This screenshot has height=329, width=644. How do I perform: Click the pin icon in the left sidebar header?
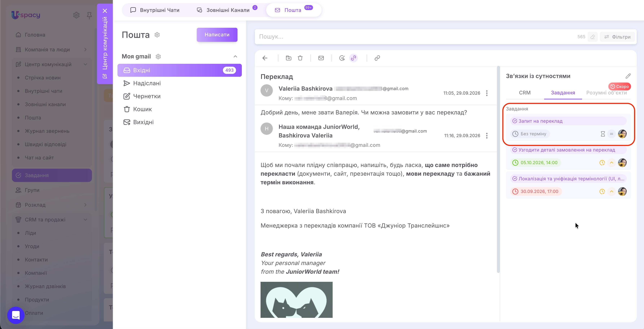(89, 15)
